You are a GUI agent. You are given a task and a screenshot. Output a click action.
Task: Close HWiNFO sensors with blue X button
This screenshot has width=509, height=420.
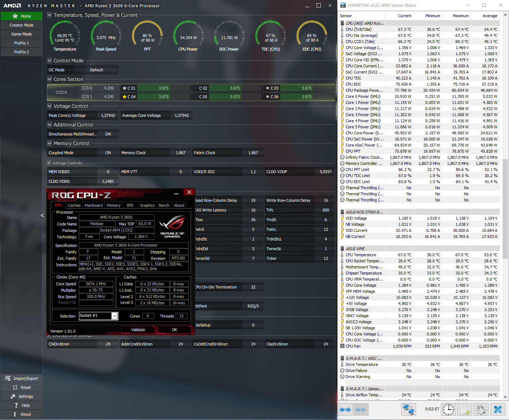pyautogui.click(x=498, y=409)
